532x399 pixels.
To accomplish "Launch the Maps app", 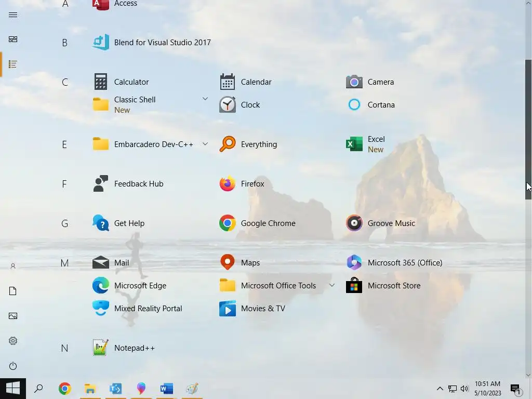I will coord(240,262).
